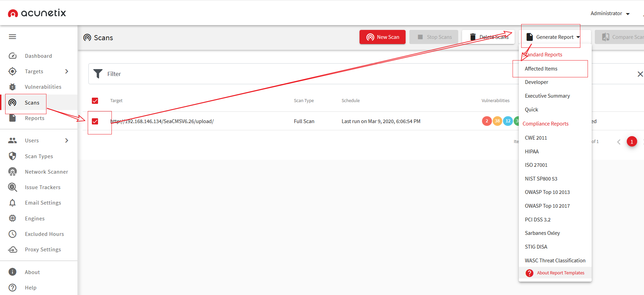Click the Users people icon
The image size is (644, 295).
[12, 140]
